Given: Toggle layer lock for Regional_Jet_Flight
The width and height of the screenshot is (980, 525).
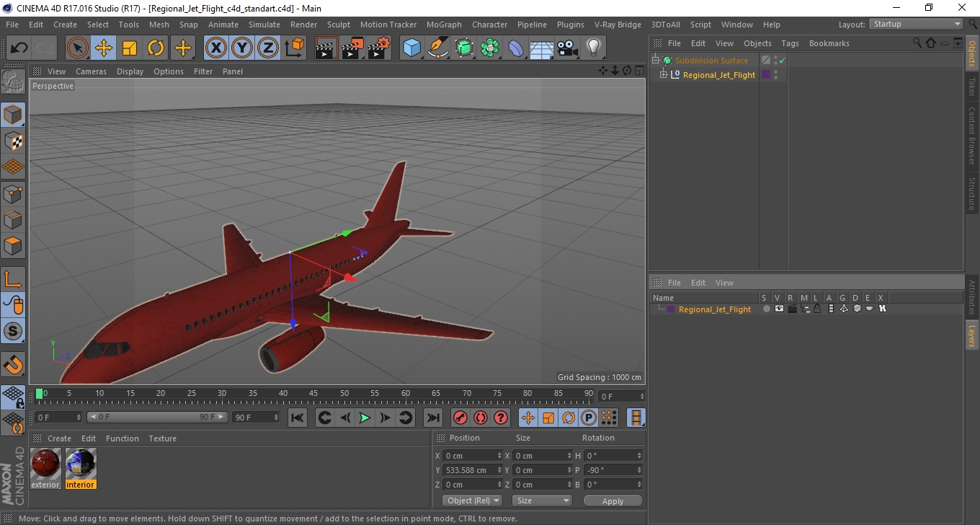Looking at the screenshot, I should 817,309.
